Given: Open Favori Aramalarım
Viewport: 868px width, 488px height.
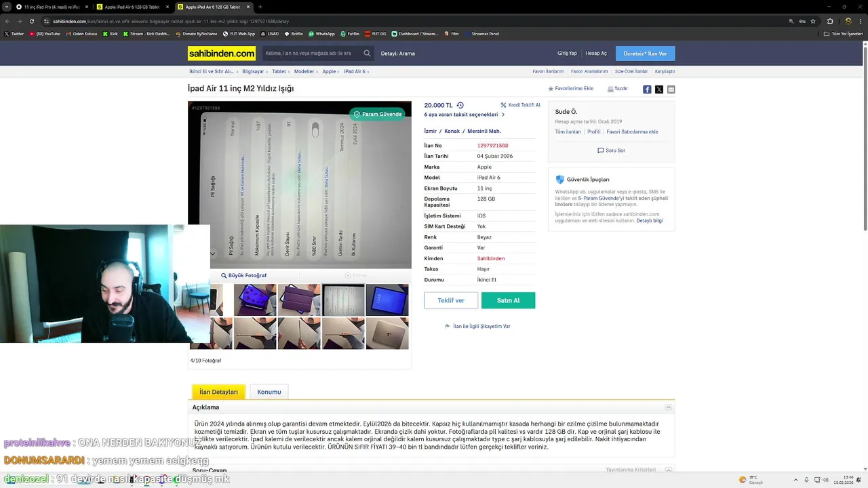Looking at the screenshot, I should pos(589,71).
